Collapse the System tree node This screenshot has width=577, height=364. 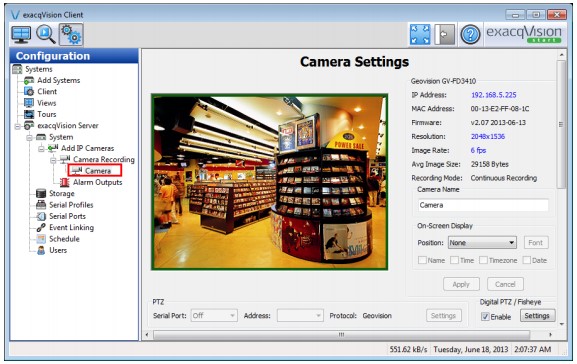[29, 137]
